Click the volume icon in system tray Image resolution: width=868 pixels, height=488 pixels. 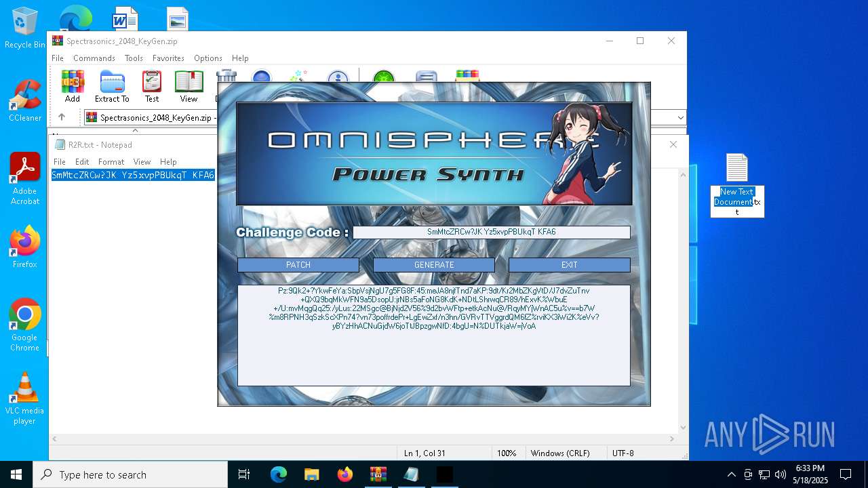[x=781, y=474]
